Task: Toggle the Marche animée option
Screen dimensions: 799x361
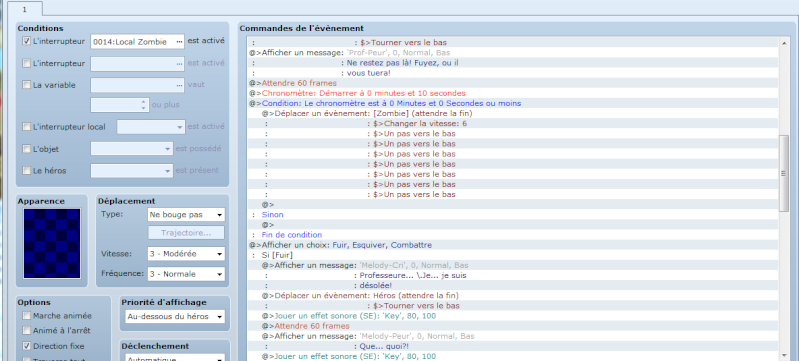Action: coord(27,316)
